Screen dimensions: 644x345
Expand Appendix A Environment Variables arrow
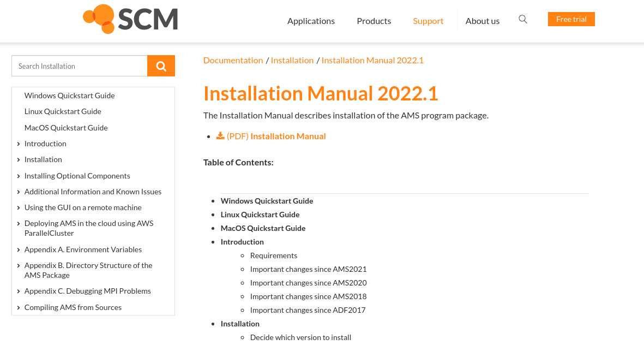coord(19,250)
